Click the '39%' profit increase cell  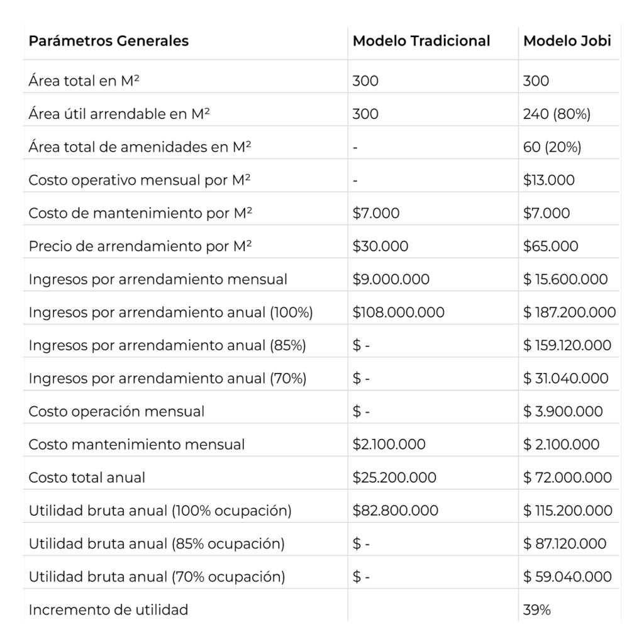pos(537,609)
